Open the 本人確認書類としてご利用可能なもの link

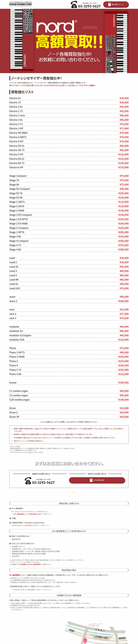pyautogui.click(x=27, y=514)
